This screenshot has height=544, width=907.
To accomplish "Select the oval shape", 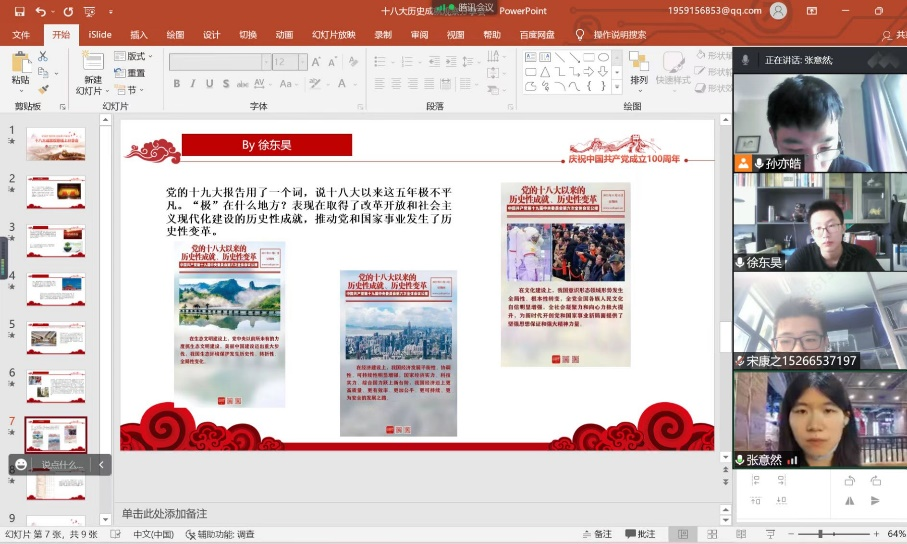I will pos(603,57).
